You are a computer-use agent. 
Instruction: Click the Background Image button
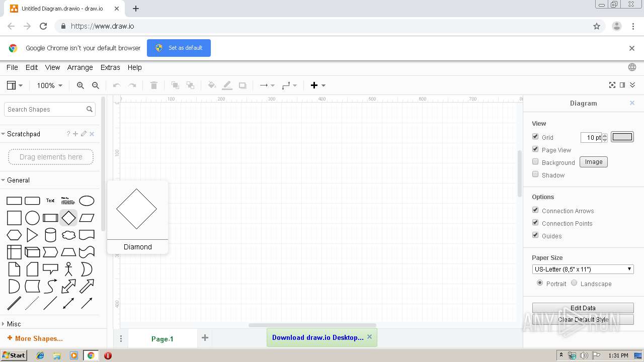tap(594, 162)
